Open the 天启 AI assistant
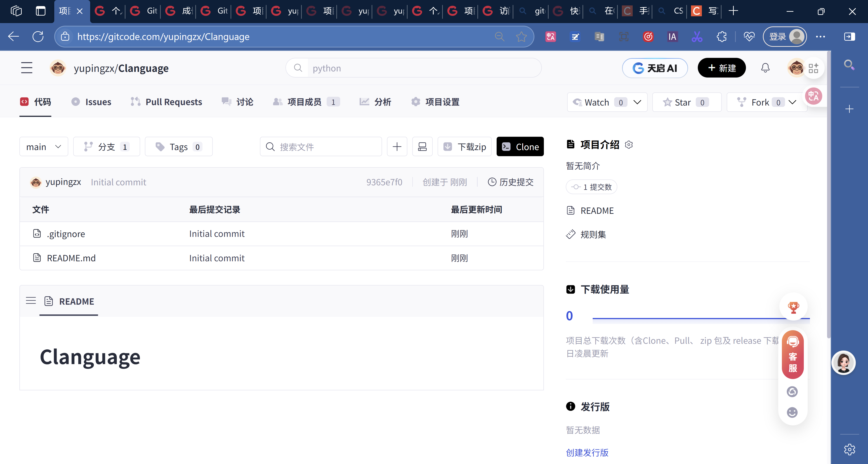Viewport: 868px width, 464px height. 655,68
